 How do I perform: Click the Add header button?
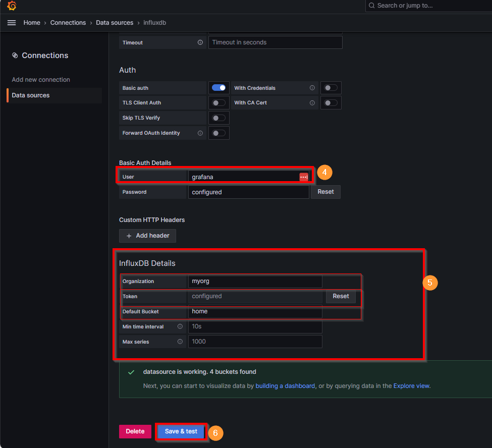(x=147, y=236)
